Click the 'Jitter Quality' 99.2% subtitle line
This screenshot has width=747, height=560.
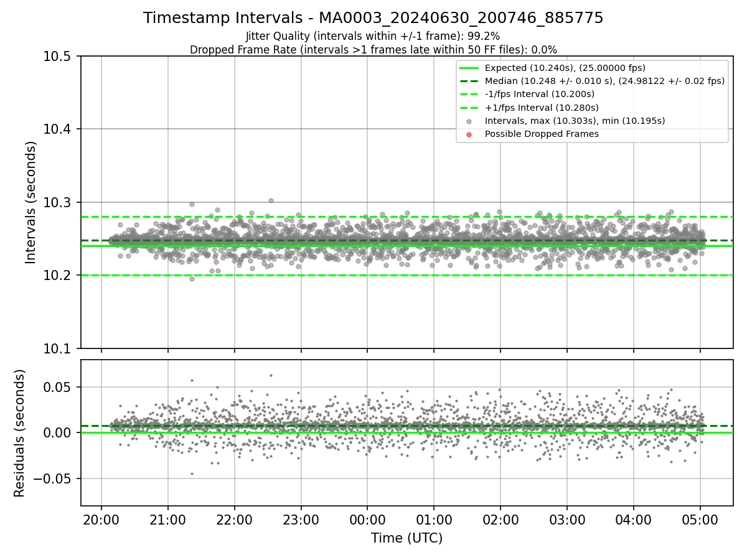(x=373, y=37)
